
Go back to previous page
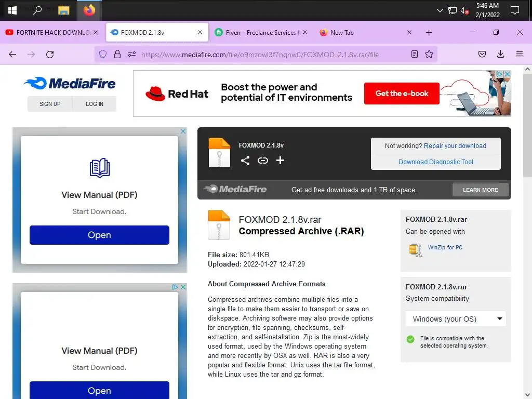12,54
